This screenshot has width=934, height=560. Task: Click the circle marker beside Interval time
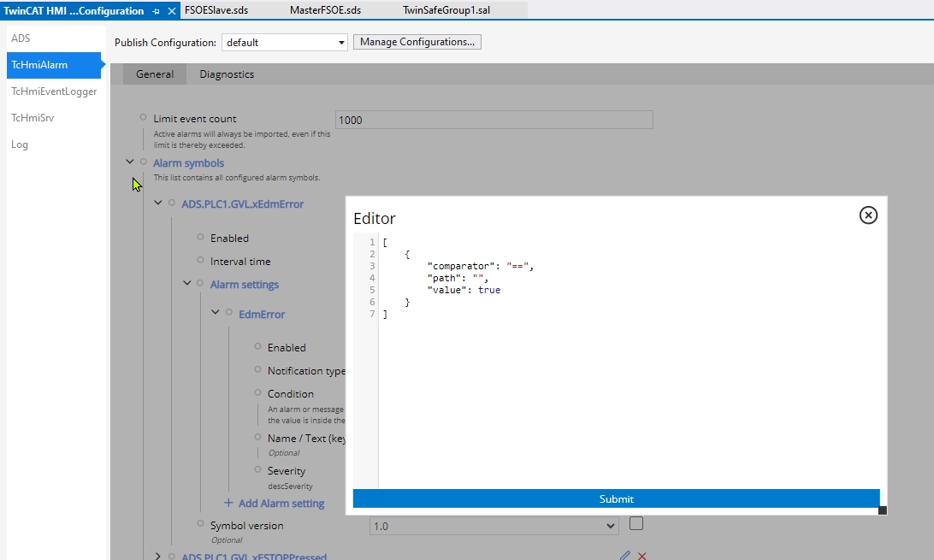click(x=201, y=259)
